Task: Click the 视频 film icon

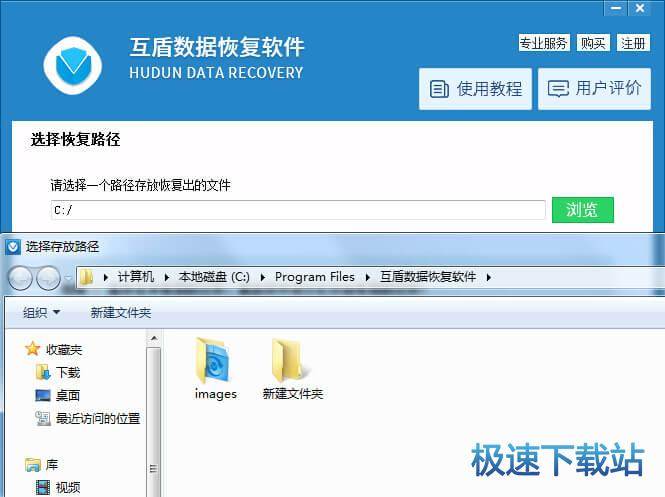Action: coord(43,488)
